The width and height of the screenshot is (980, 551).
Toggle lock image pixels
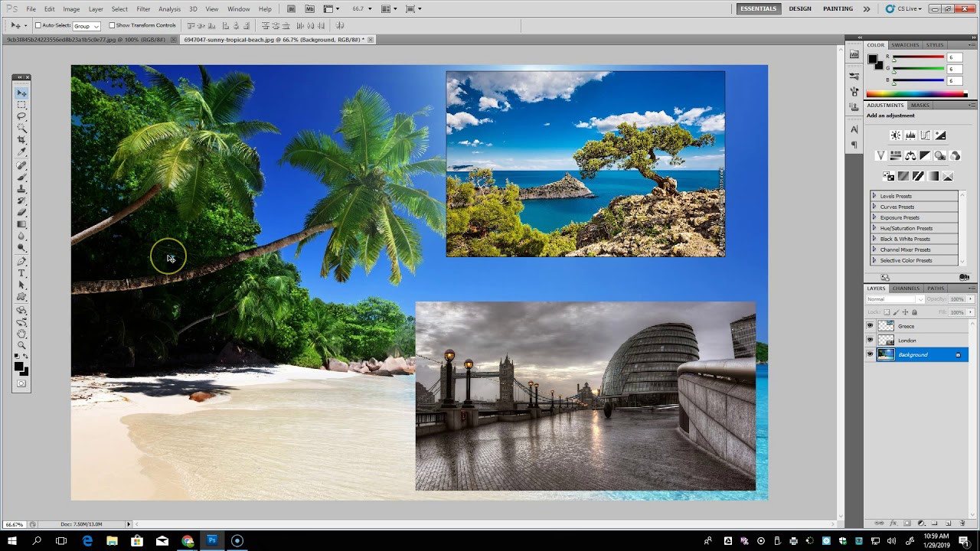pyautogui.click(x=896, y=312)
